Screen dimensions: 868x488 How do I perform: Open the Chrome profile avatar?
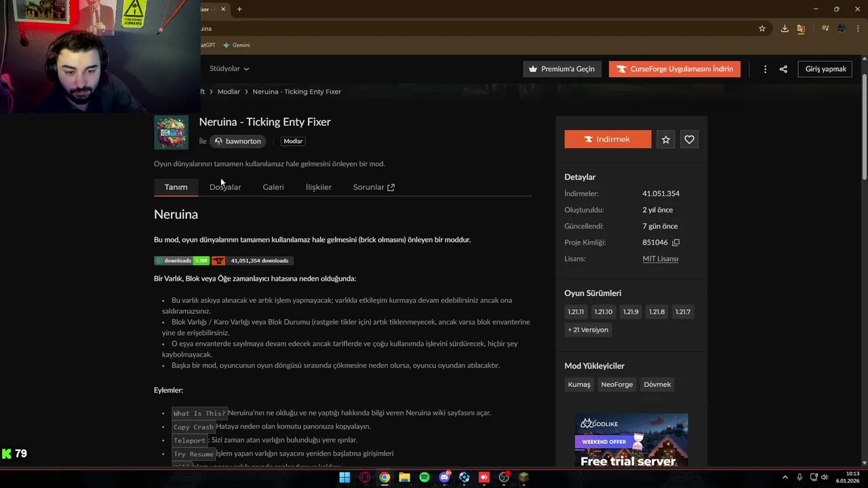(x=842, y=28)
